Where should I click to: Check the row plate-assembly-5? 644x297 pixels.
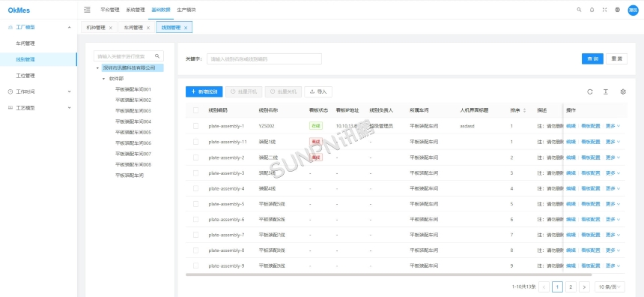pos(196,203)
